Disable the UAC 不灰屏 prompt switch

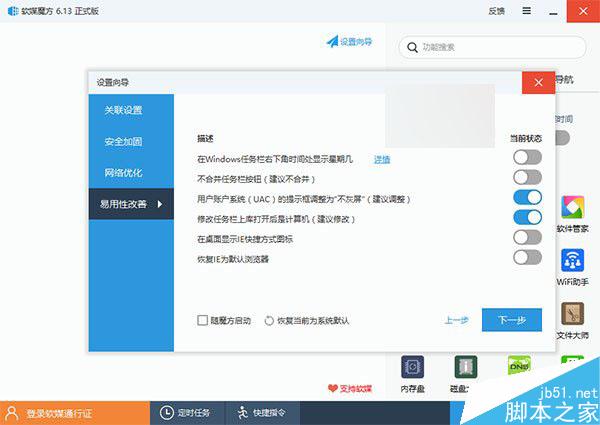pyautogui.click(x=527, y=198)
